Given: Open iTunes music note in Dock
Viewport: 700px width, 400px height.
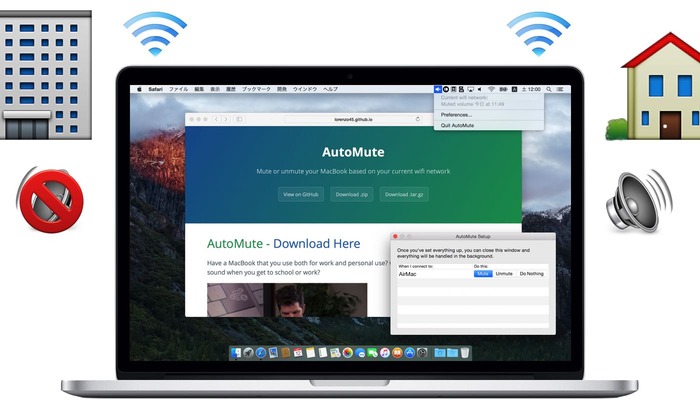Looking at the screenshot, I should pyautogui.click(x=385, y=353).
